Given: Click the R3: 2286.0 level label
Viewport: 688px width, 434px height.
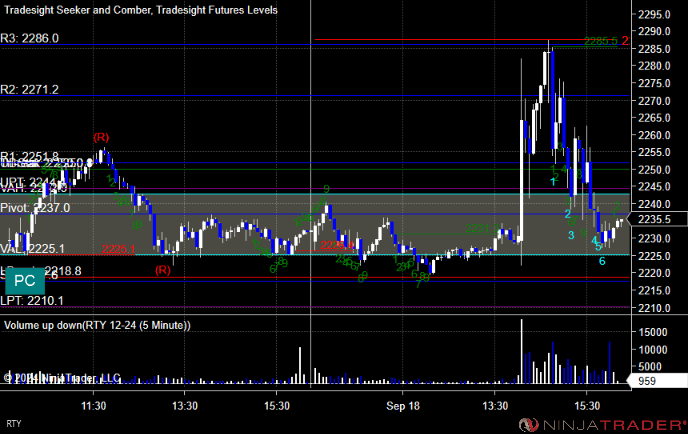Looking at the screenshot, I should 29,38.
